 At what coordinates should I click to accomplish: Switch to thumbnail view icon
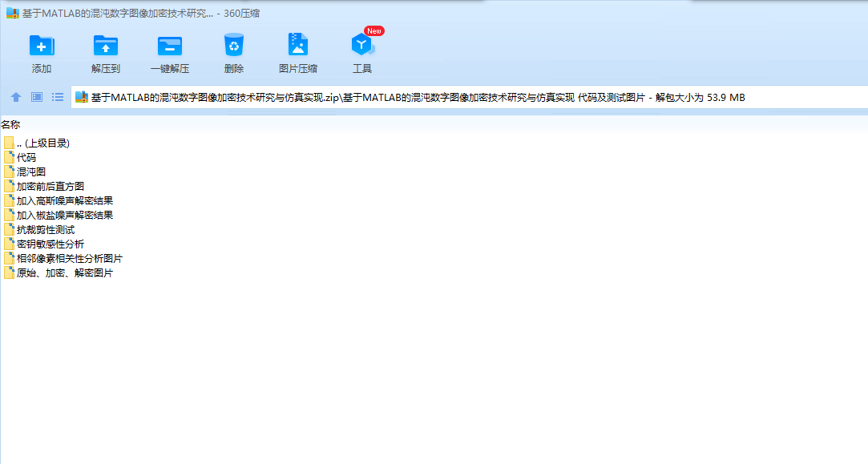pos(37,98)
